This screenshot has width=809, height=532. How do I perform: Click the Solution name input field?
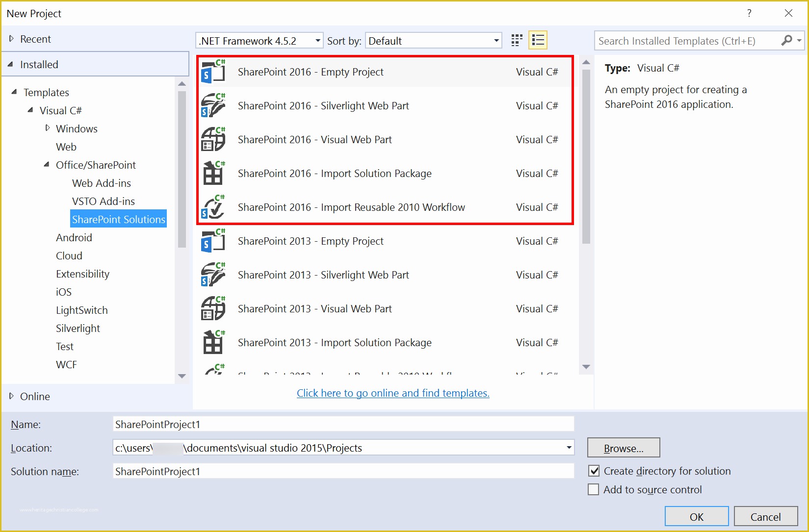(x=343, y=471)
